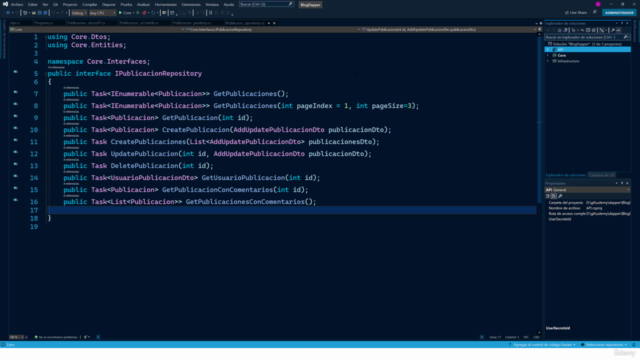
Task: Click the Línea 17 status bar indicator
Action: (495, 337)
